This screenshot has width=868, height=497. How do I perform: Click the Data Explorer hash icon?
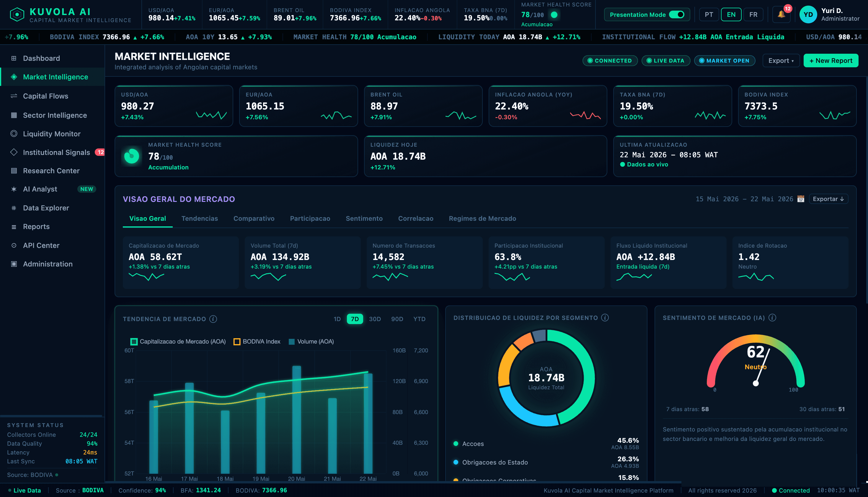14,208
